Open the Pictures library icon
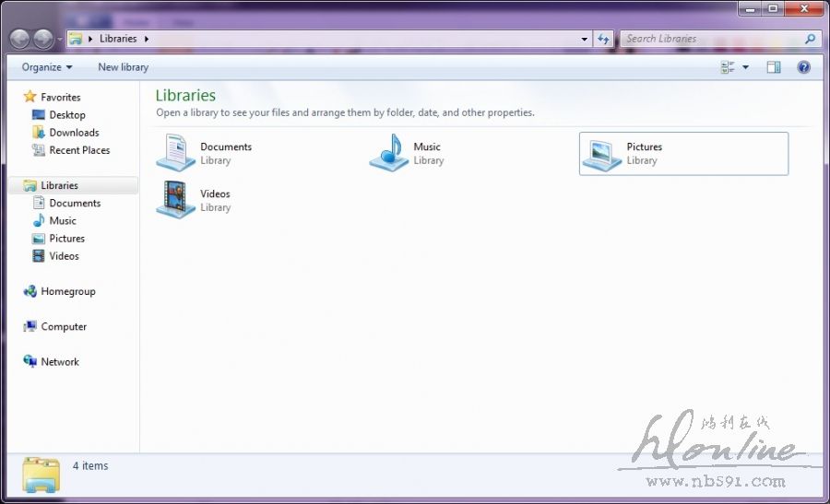 click(601, 153)
